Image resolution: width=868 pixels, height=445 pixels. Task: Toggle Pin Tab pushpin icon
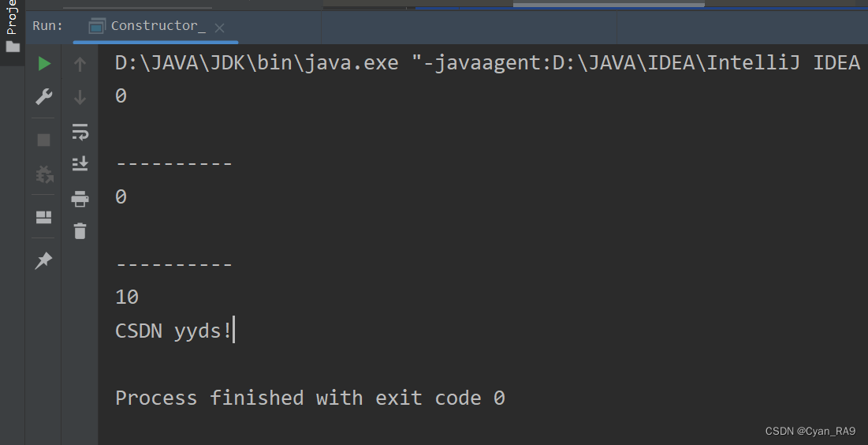43,260
